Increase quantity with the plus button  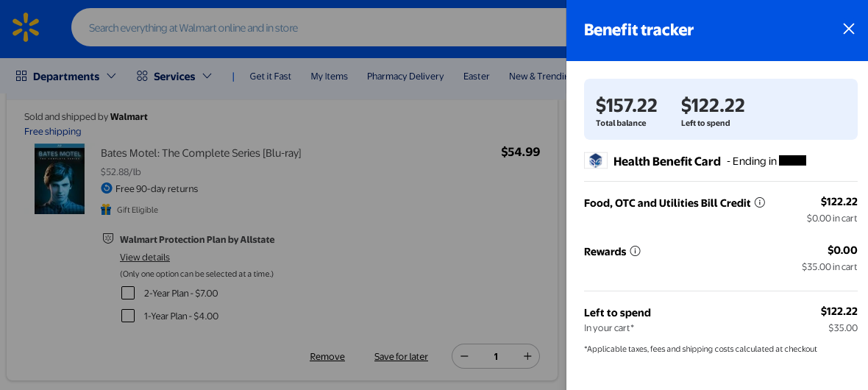coord(527,356)
